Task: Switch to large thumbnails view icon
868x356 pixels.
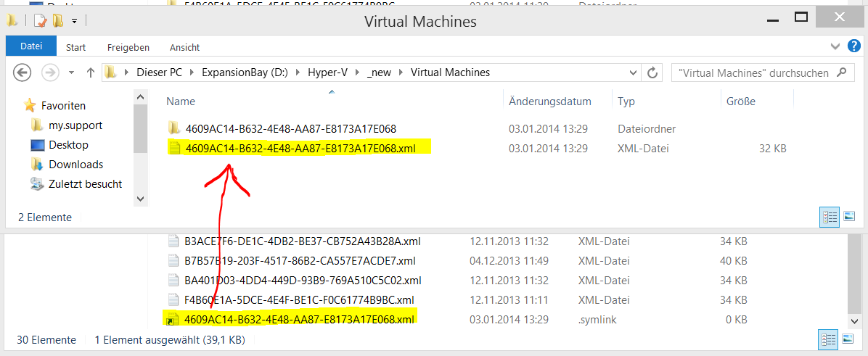Action: [x=850, y=218]
